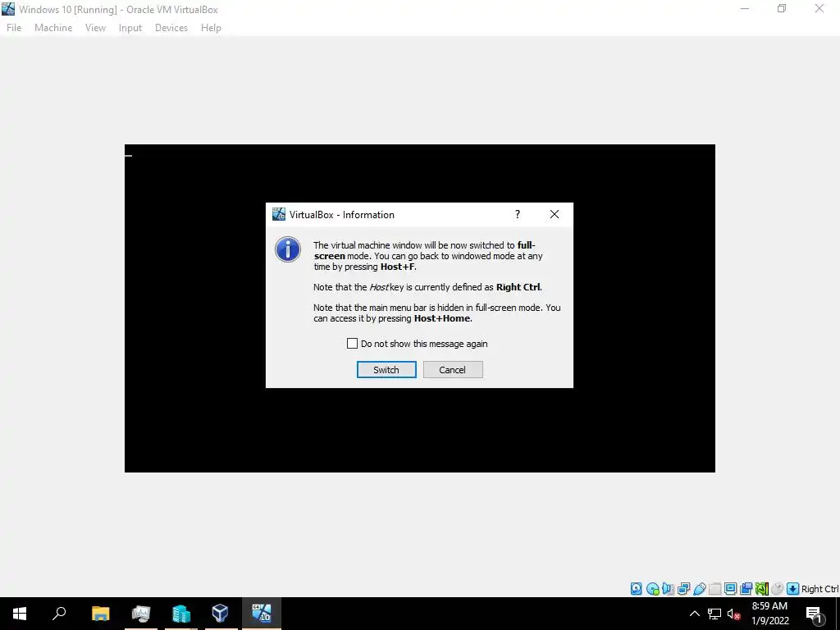Open the Help menu

(x=211, y=28)
